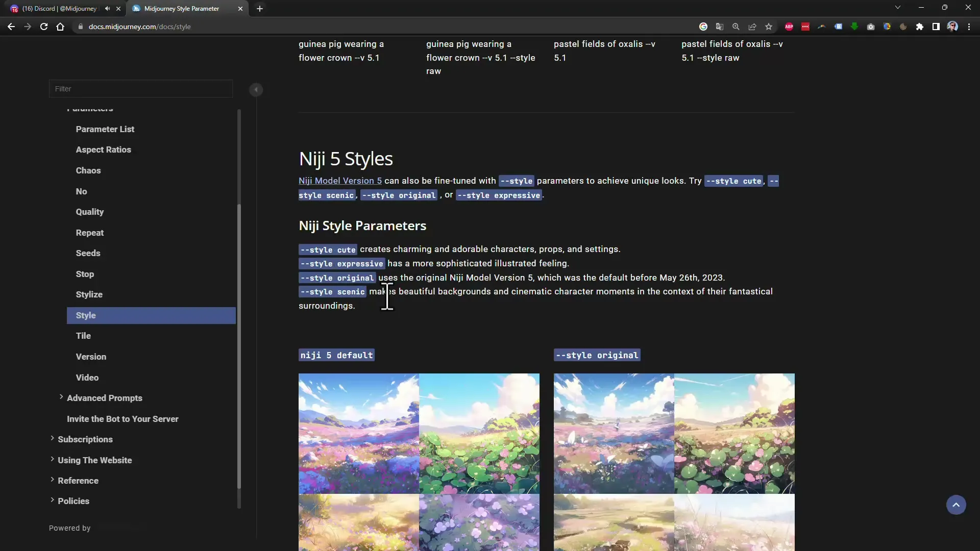Click the Niji Model Version 5 link
This screenshot has width=980, height=551.
[x=340, y=180]
